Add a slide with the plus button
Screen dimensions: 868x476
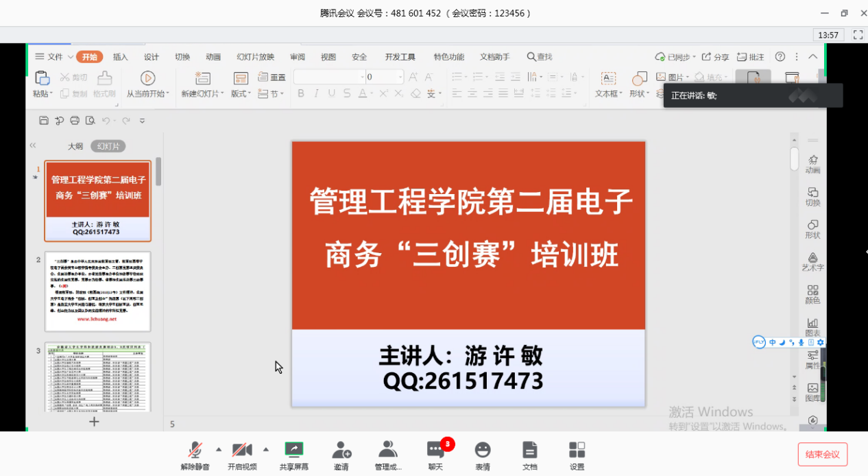point(95,421)
